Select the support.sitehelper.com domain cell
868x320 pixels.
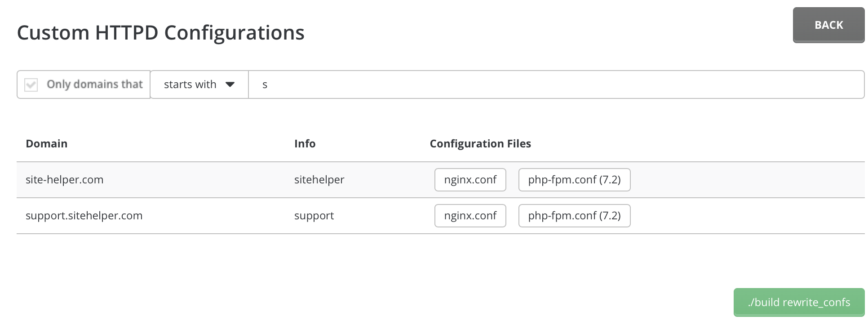[x=84, y=216]
